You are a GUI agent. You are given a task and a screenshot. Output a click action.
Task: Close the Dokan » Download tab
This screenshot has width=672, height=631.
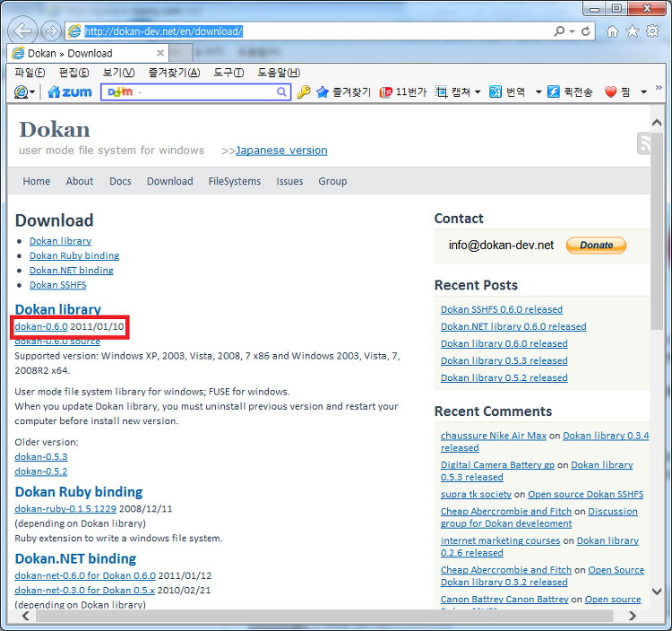(x=160, y=53)
